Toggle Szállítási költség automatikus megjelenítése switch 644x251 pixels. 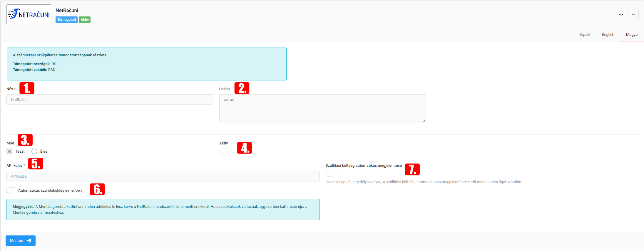click(331, 174)
